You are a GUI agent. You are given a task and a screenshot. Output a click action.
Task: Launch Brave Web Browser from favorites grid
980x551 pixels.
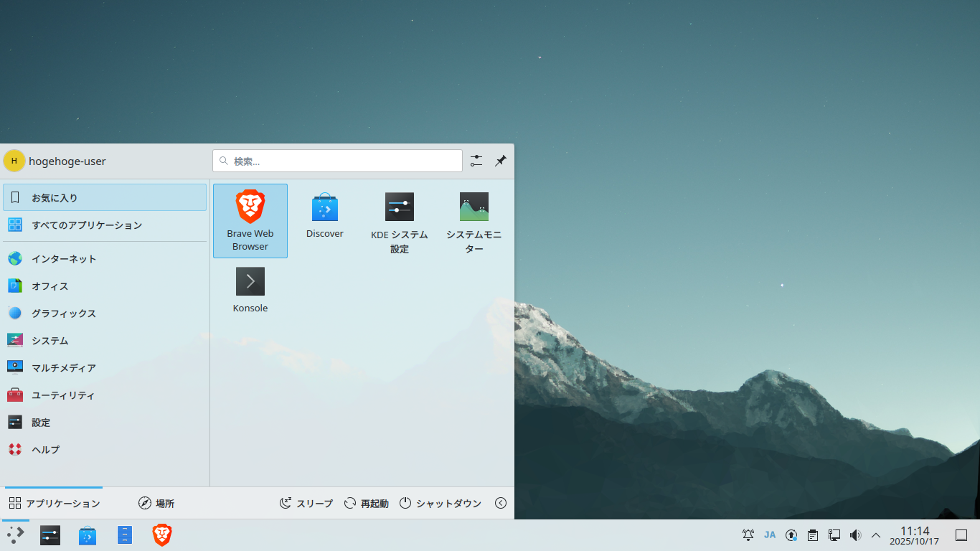250,221
